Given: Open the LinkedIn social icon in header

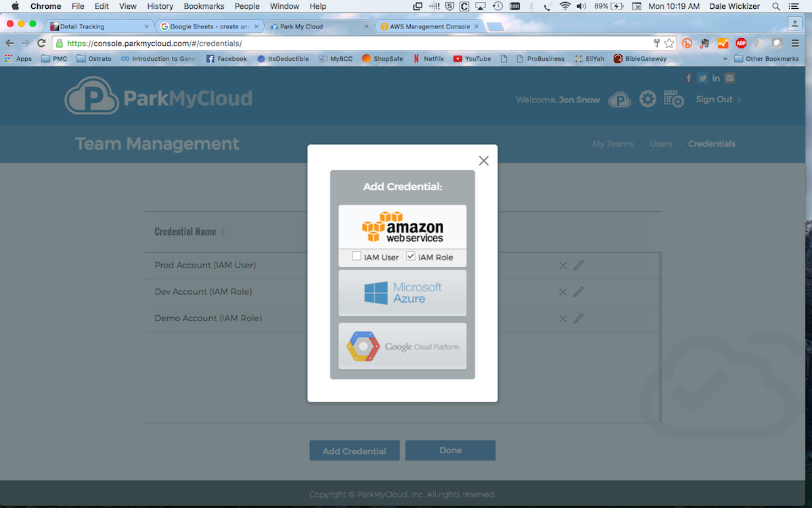Looking at the screenshot, I should click(716, 78).
